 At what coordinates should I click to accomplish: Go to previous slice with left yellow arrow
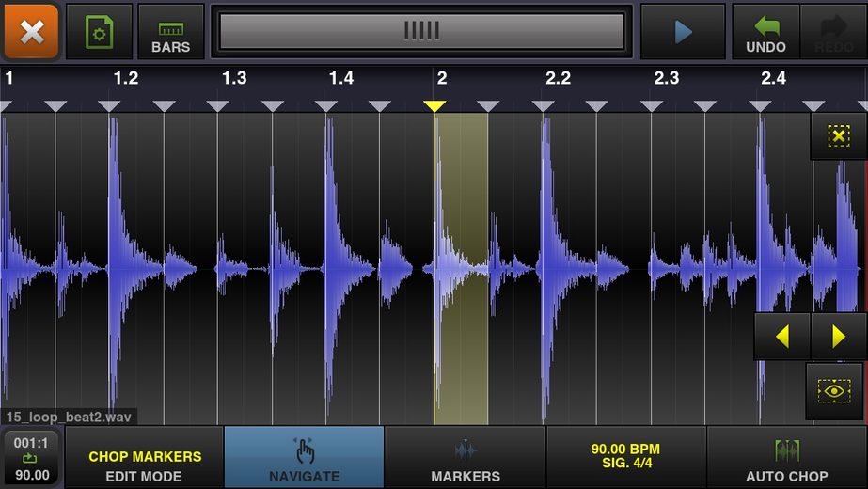[782, 336]
